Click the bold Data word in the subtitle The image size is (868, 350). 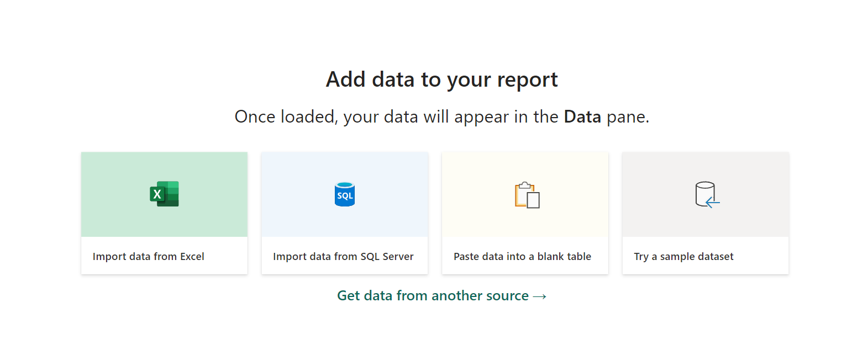tap(582, 116)
